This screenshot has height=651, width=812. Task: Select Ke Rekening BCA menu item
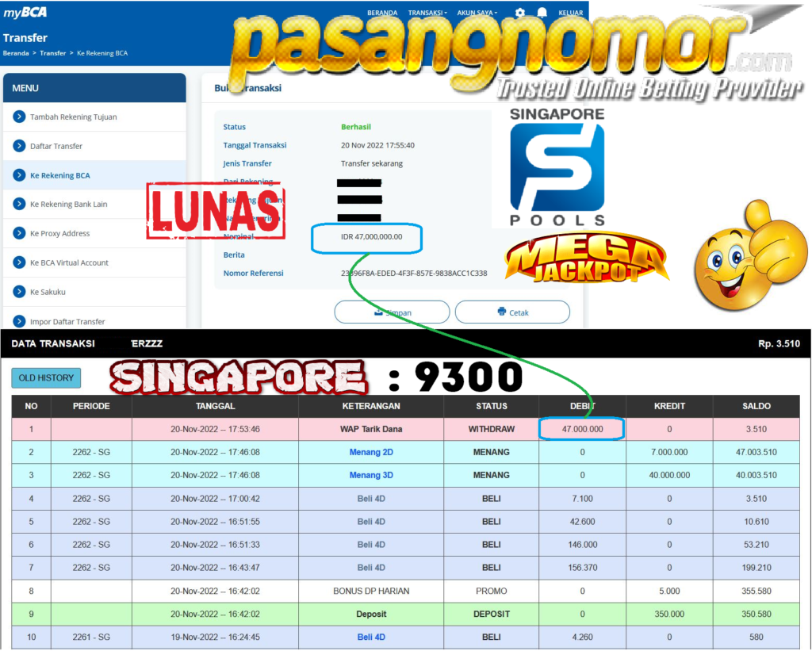tap(94, 175)
